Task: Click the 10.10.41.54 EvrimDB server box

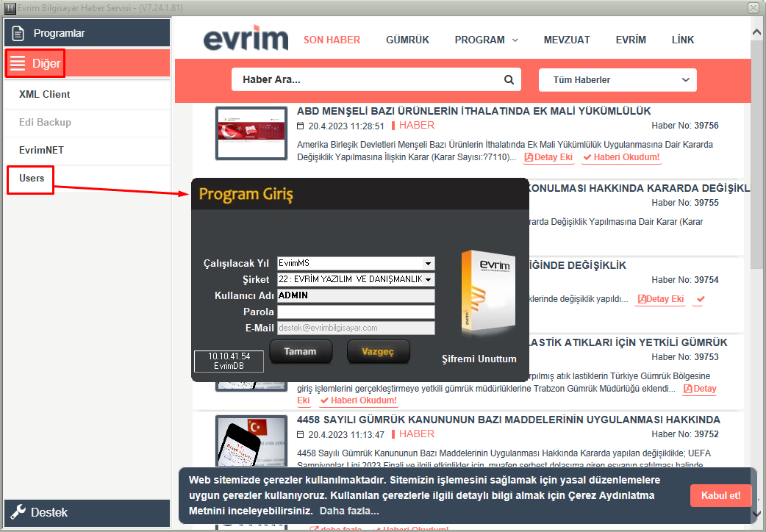Action: (x=229, y=362)
